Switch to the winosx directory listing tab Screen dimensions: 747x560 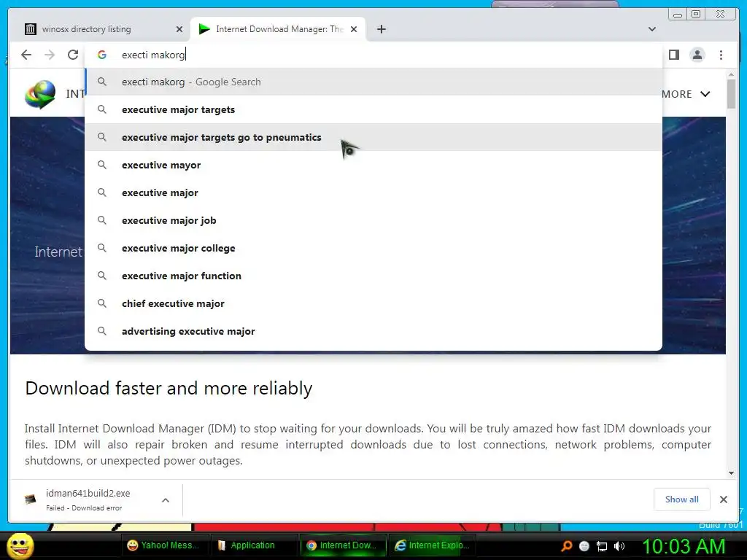[102, 29]
